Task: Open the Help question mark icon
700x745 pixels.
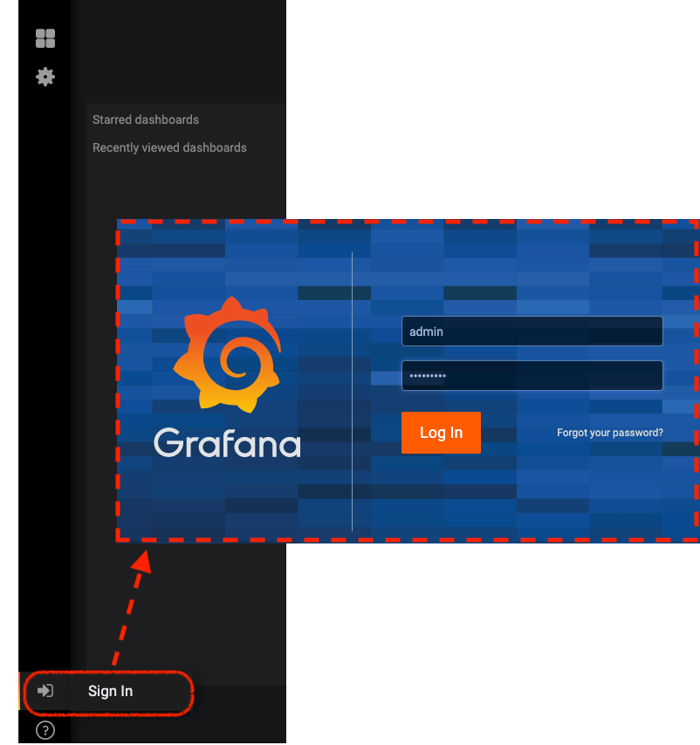Action: (45, 730)
